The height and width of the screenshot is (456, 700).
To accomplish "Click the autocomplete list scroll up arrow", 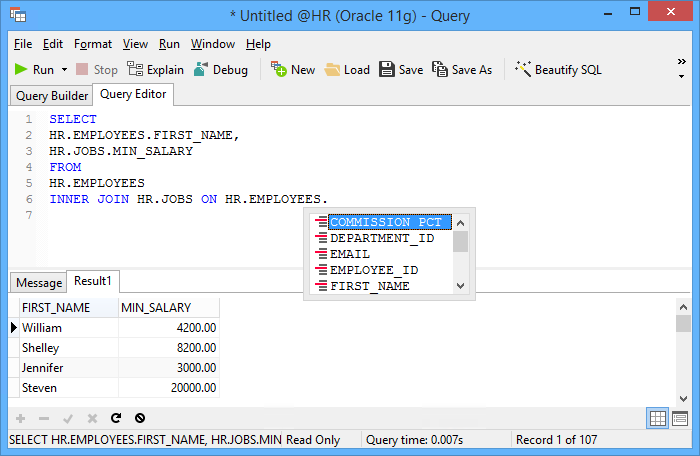I will tap(460, 223).
